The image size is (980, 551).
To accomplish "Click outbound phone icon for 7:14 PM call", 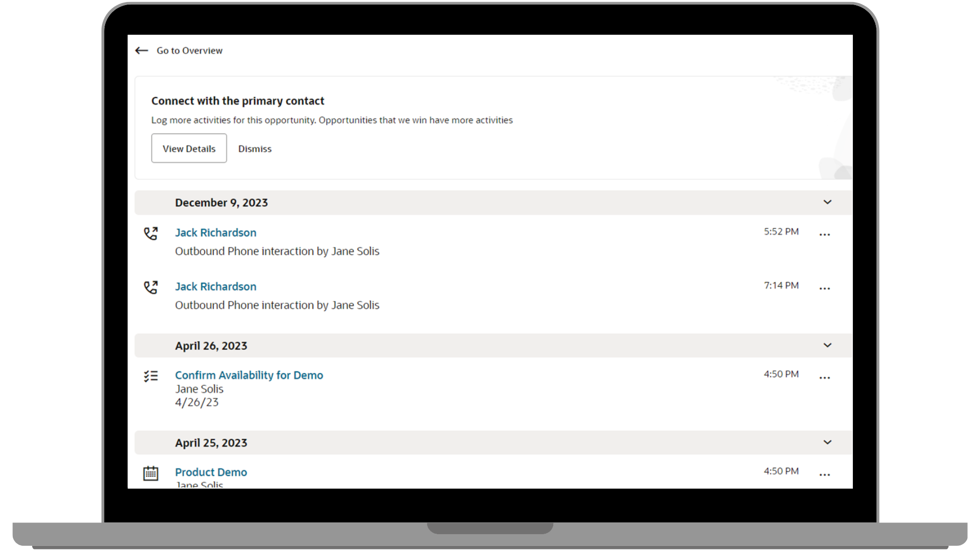I will pyautogui.click(x=151, y=287).
